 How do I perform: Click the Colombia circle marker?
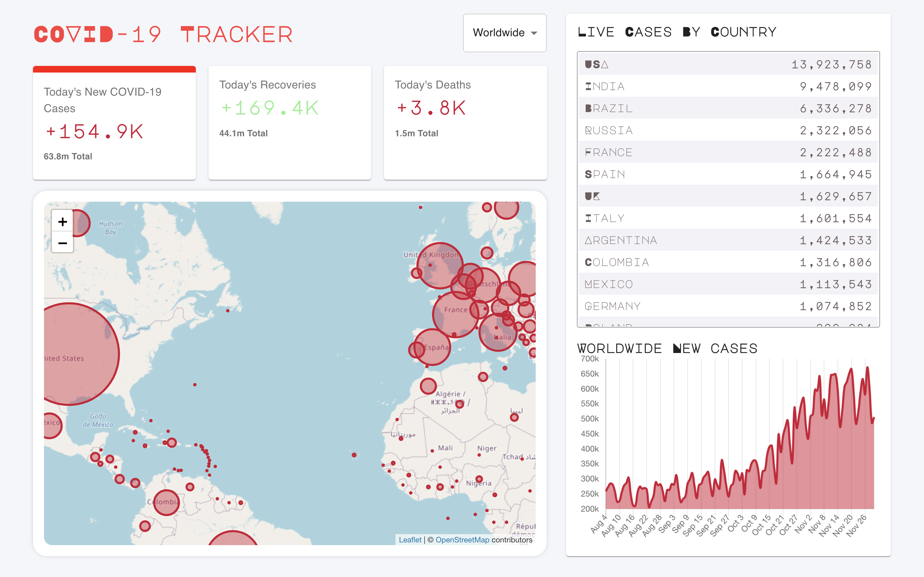coord(166,502)
